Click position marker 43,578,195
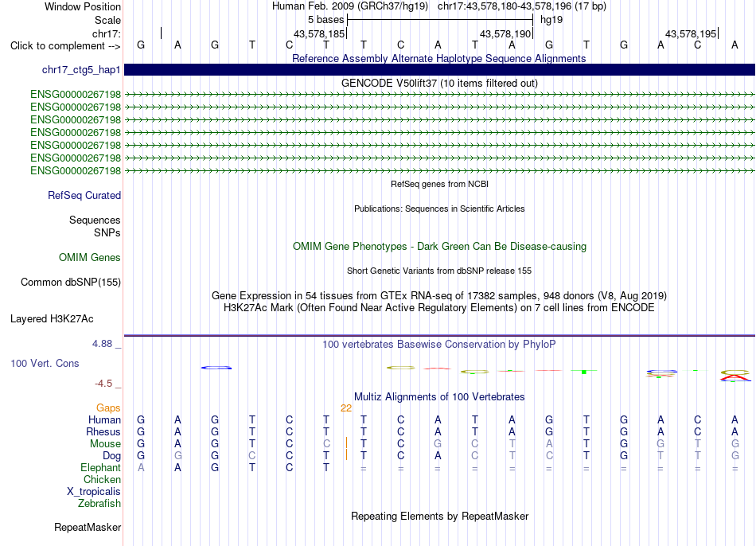 [691, 33]
